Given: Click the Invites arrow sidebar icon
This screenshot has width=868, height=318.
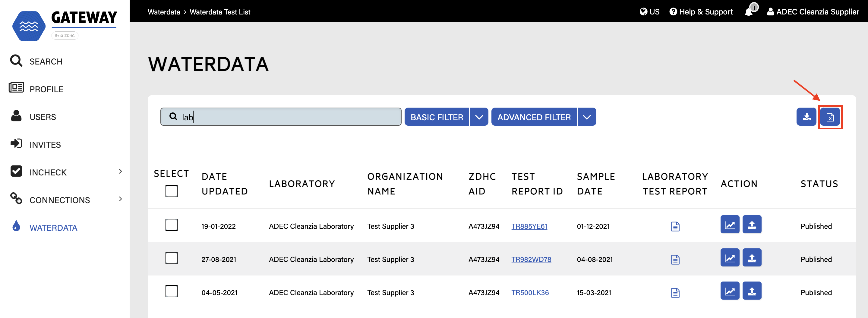Looking at the screenshot, I should (16, 143).
